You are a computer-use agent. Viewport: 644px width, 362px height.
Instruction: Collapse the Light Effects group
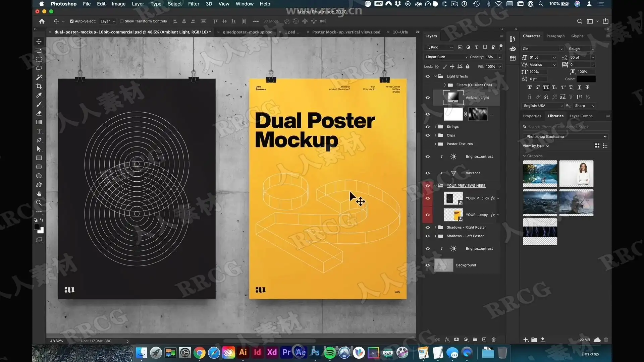click(435, 76)
